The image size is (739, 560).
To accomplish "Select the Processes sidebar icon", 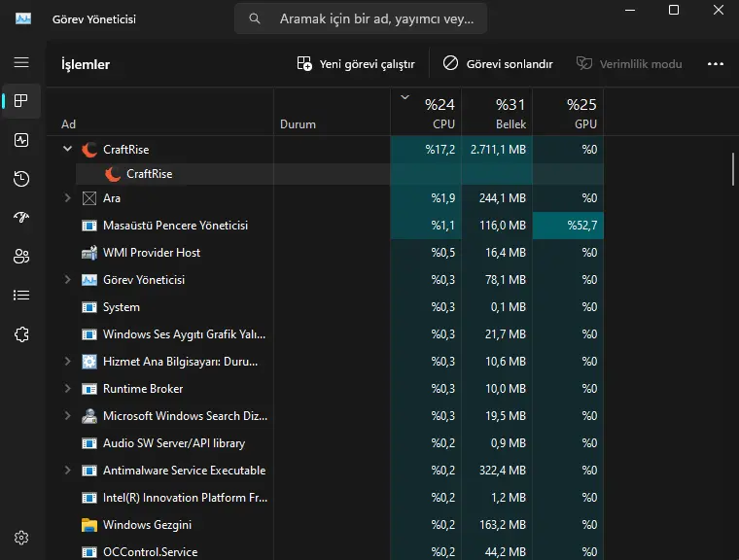I will tap(21, 101).
